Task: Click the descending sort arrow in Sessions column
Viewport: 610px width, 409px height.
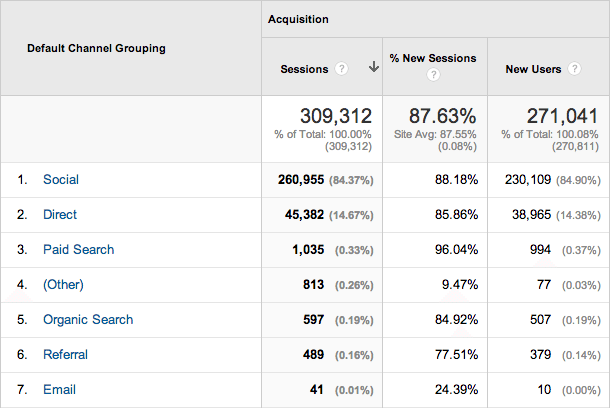Action: (373, 69)
